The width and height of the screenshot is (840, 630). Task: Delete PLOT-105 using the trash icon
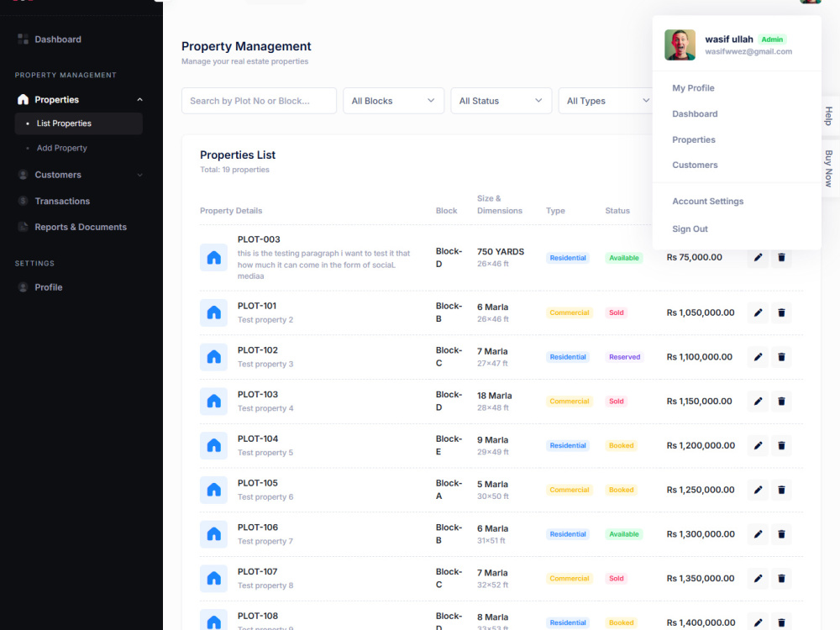click(x=781, y=490)
